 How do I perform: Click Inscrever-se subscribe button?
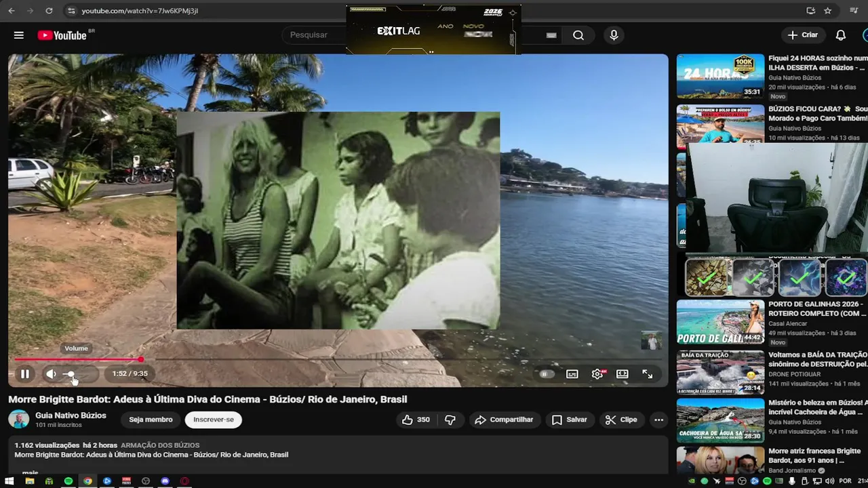(214, 420)
